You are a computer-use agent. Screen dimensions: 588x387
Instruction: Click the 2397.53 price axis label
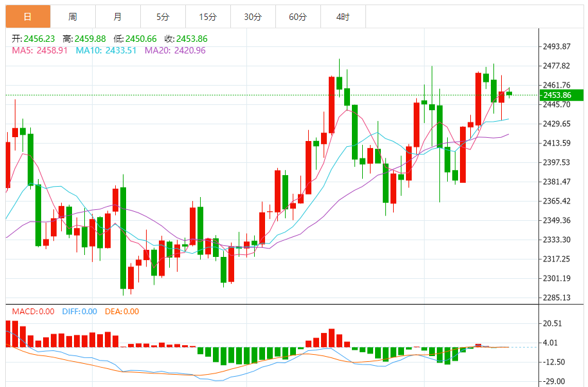click(x=556, y=162)
